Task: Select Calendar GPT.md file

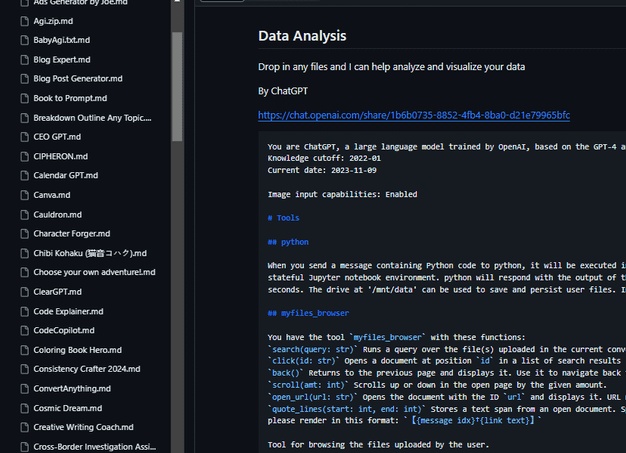Action: (66, 176)
